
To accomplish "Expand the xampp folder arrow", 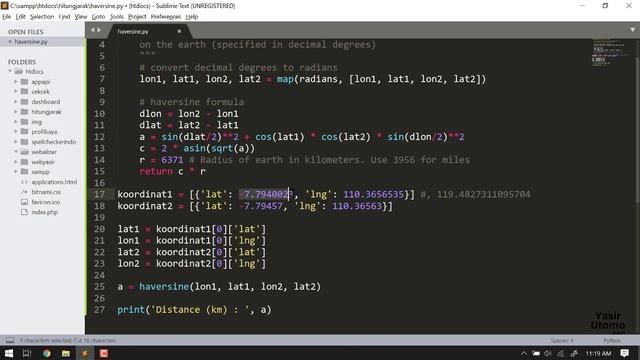I will [16, 172].
